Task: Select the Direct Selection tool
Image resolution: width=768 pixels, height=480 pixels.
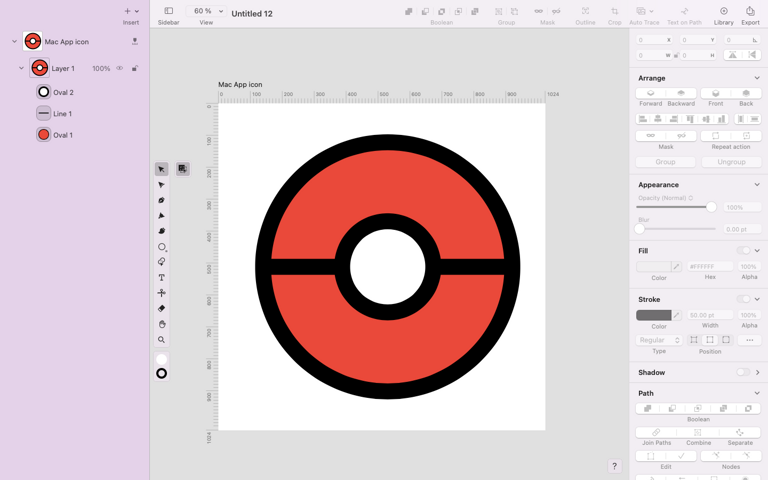Action: tap(161, 185)
